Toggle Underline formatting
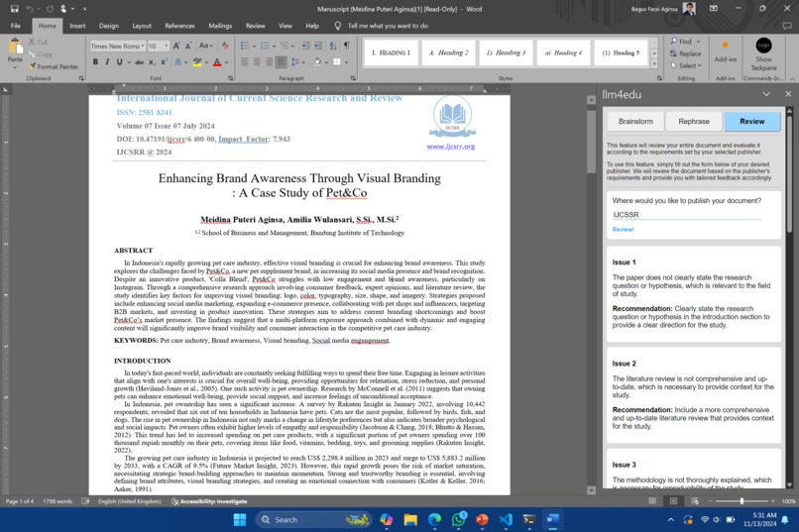799x532 pixels. click(x=119, y=62)
